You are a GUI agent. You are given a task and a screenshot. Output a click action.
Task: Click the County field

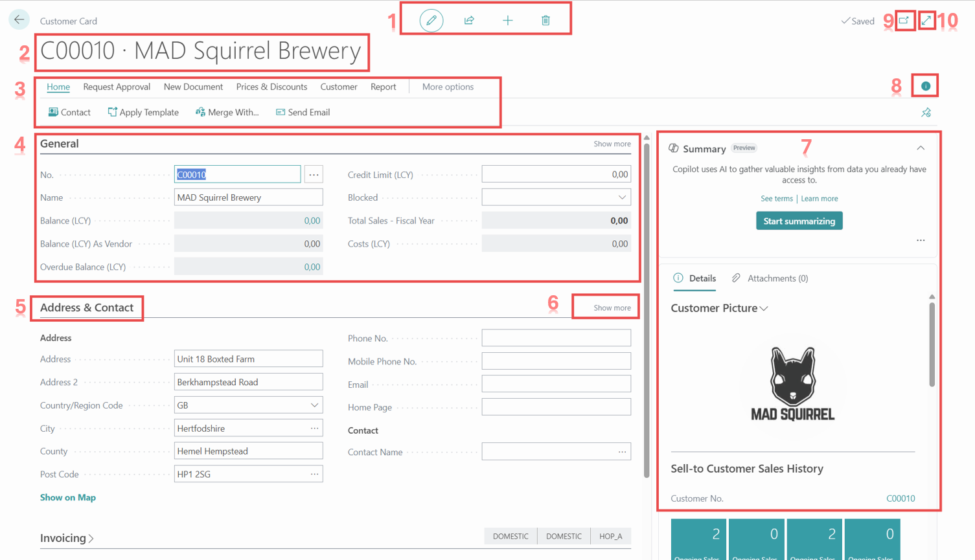pos(248,451)
